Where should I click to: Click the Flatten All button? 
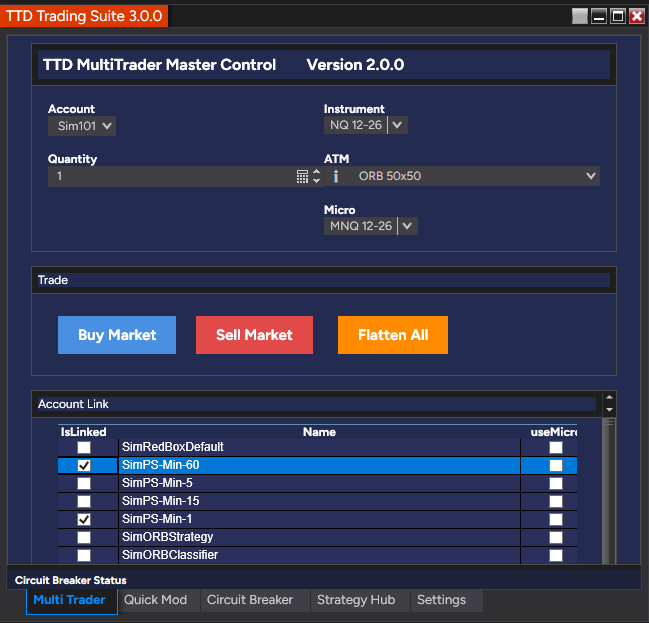click(393, 335)
